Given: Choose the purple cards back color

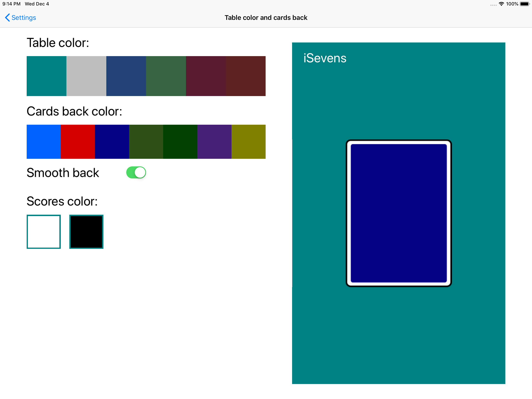Looking at the screenshot, I should pos(214,142).
